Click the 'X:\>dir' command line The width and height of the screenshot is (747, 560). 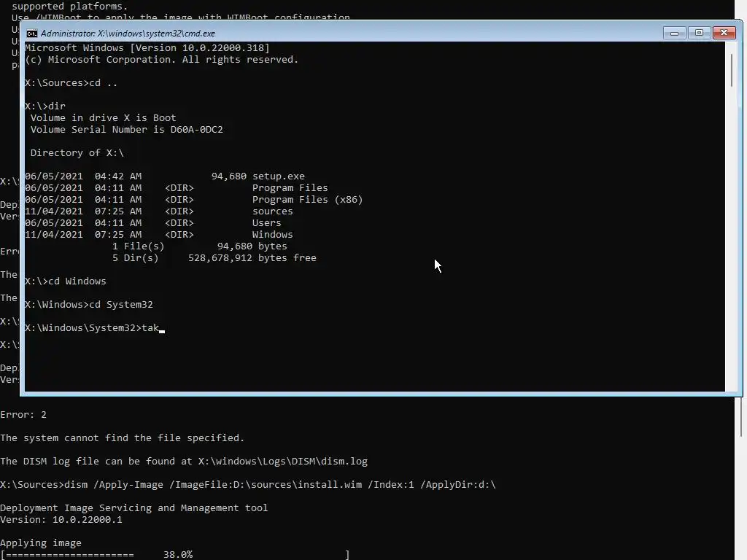[45, 106]
